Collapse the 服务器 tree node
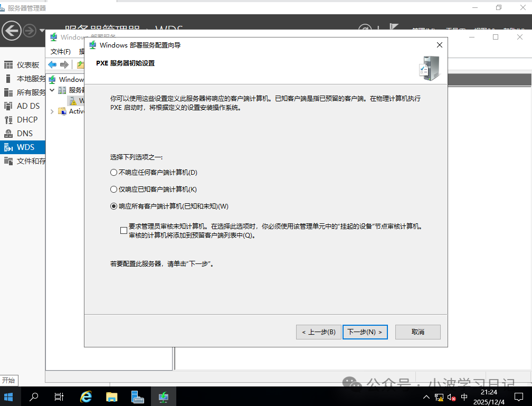The width and height of the screenshot is (532, 406). click(52, 90)
